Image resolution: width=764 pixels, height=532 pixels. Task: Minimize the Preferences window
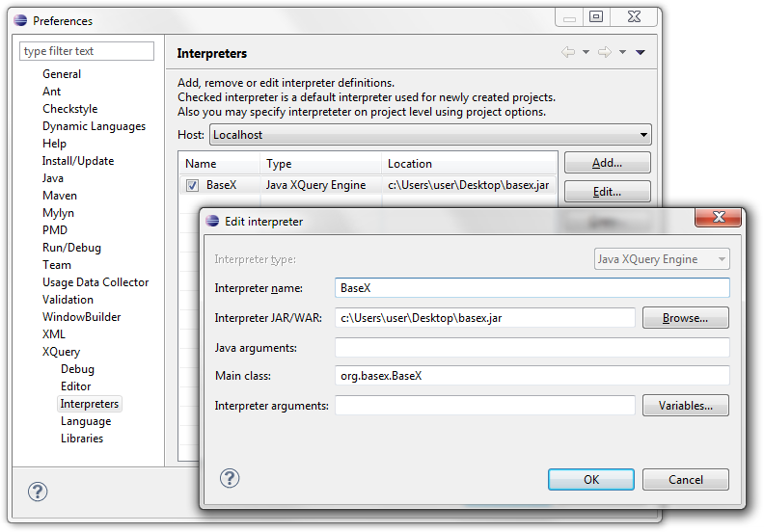pyautogui.click(x=569, y=17)
